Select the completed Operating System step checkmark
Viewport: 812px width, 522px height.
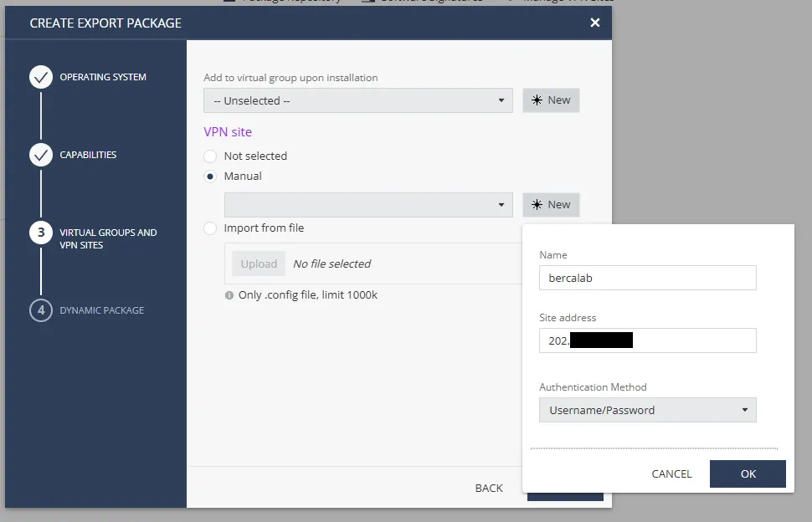tap(42, 77)
